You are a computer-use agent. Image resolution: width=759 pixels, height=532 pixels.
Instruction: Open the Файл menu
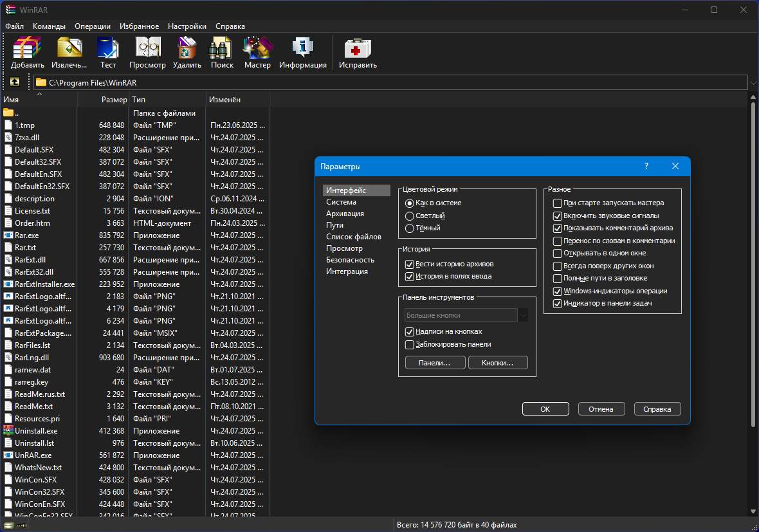[15, 26]
